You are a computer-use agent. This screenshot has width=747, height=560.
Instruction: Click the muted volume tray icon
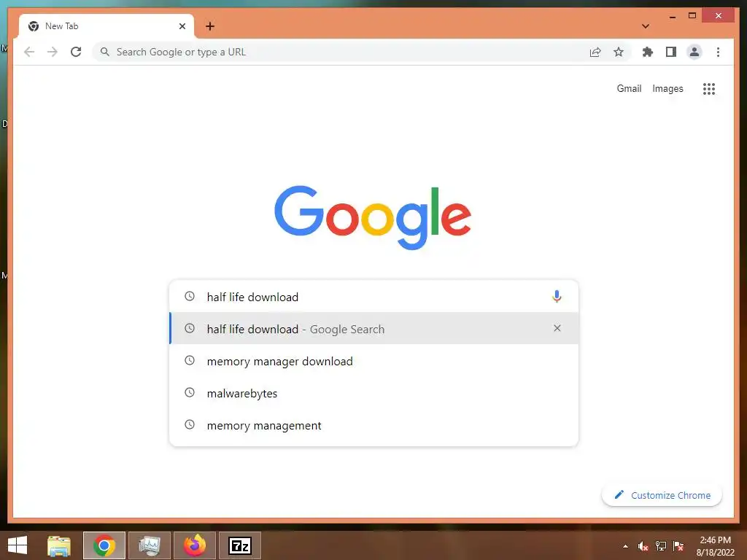pos(643,546)
